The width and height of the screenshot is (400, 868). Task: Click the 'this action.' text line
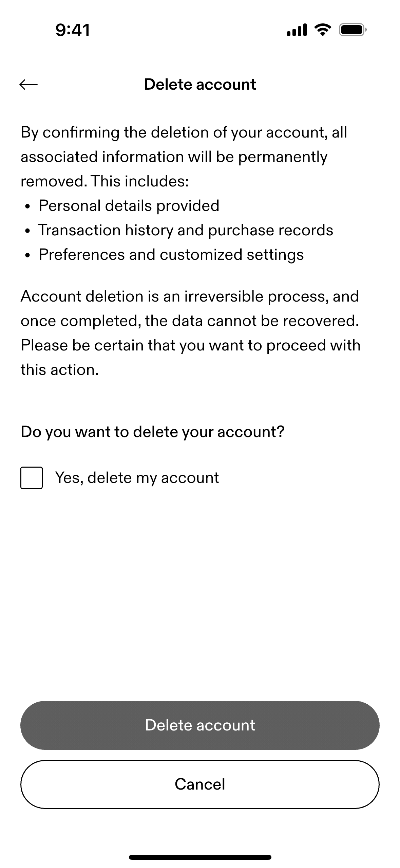pyautogui.click(x=60, y=370)
